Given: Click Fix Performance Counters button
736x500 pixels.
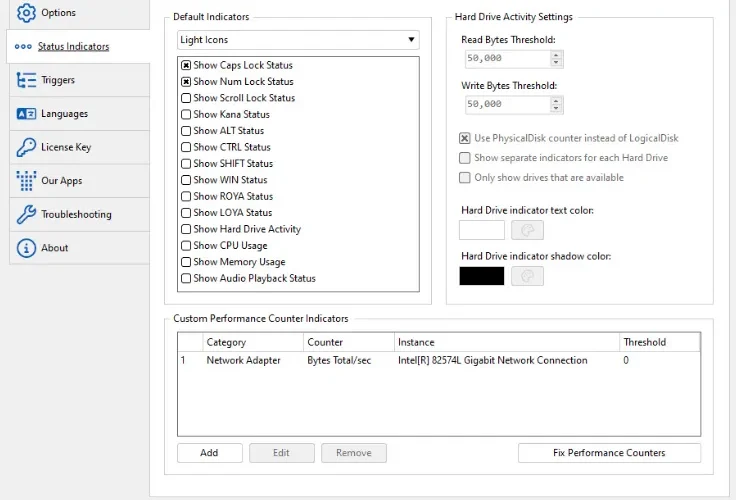Looking at the screenshot, I should pos(609,453).
